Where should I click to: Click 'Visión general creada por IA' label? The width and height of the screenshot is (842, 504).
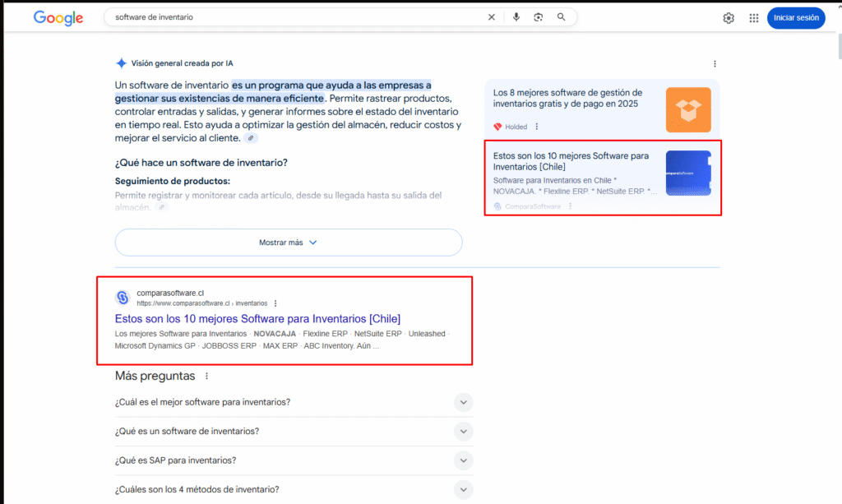click(182, 63)
